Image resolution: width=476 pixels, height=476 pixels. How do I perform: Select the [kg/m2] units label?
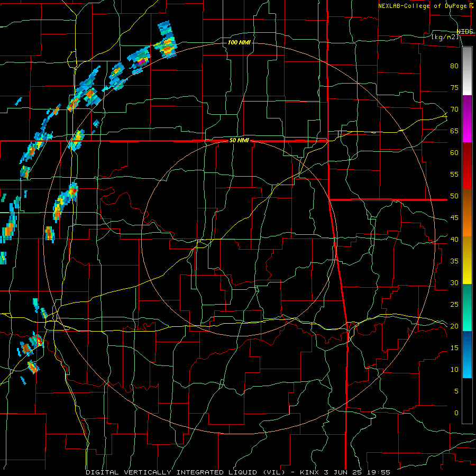pos(445,36)
